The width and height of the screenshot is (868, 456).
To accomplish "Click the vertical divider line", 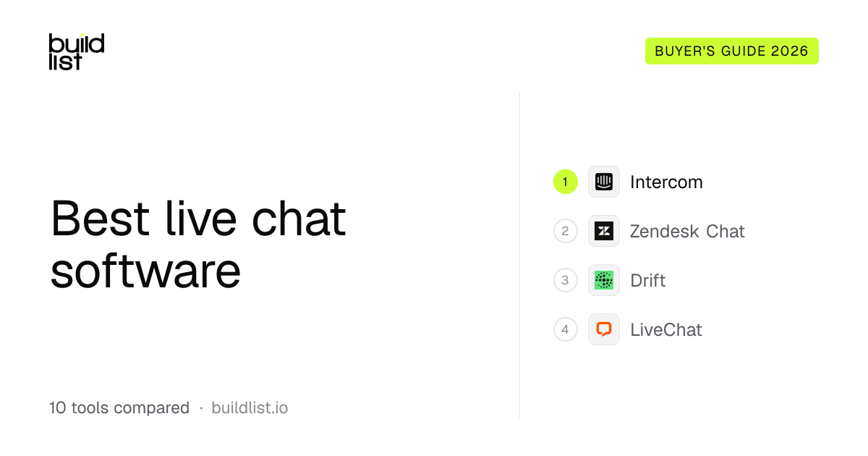I will point(519,255).
